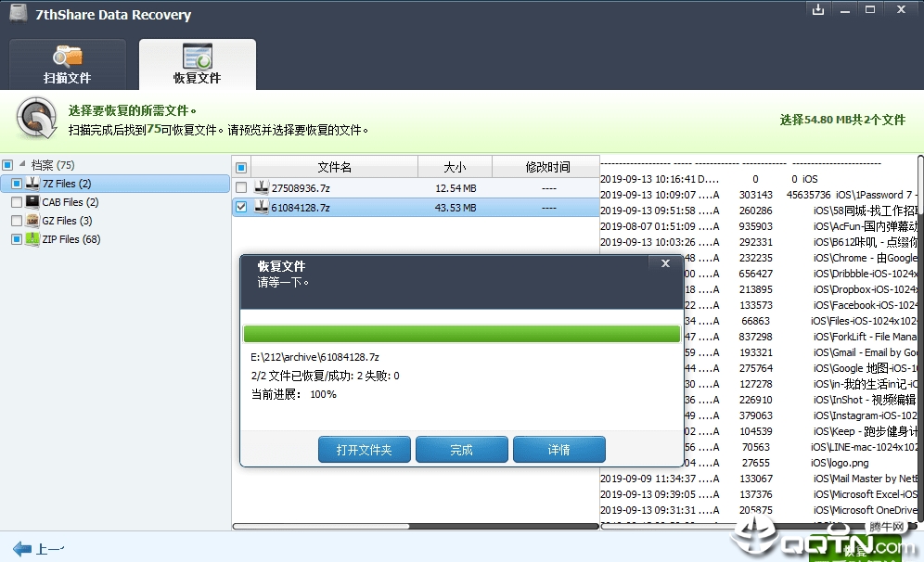Check the CAB Files (2) checkbox
The width and height of the screenshot is (924, 562).
pyautogui.click(x=17, y=202)
